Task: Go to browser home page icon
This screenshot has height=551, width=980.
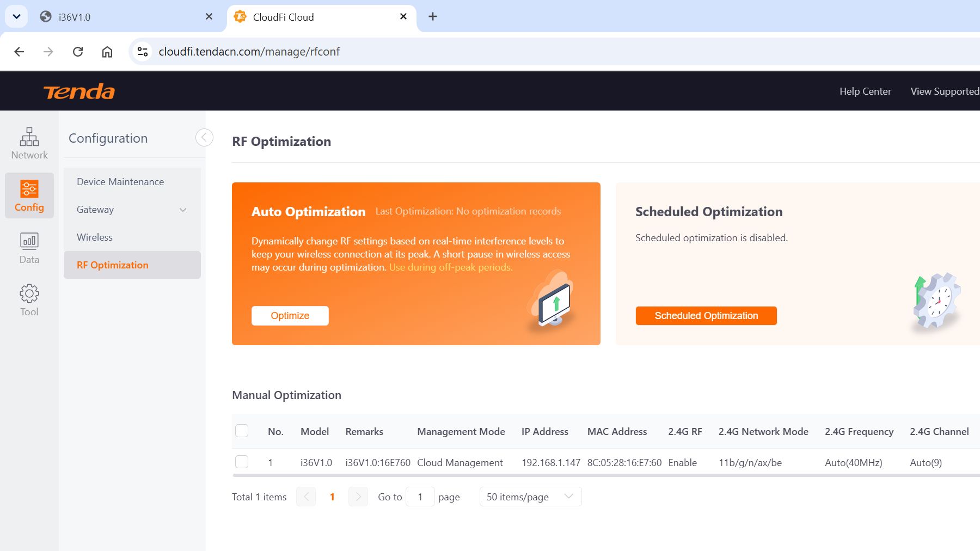Action: (x=107, y=52)
